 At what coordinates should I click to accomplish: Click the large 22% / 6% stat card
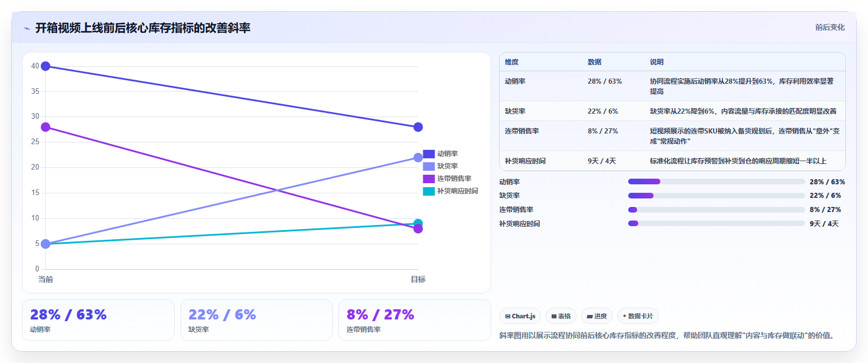point(256,320)
